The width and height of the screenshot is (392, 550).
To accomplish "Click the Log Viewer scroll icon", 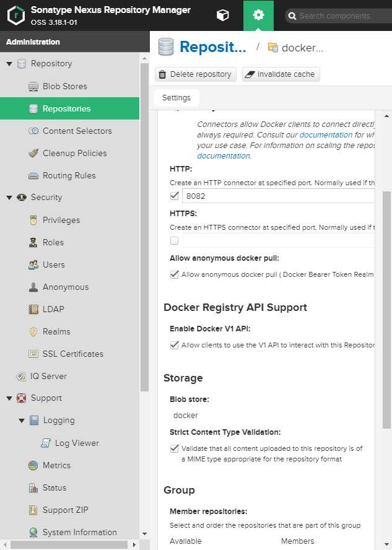I will (46, 443).
